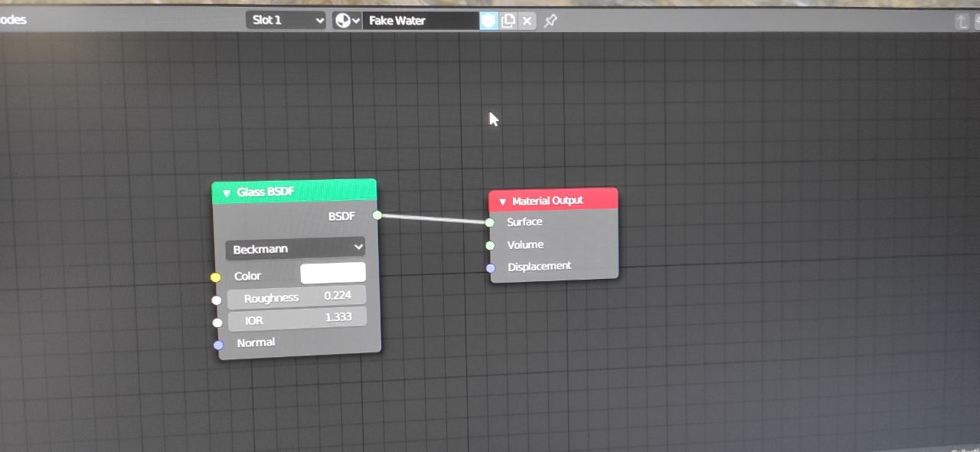Click the Fake Water material name field
This screenshot has width=980, height=452.
coord(422,21)
